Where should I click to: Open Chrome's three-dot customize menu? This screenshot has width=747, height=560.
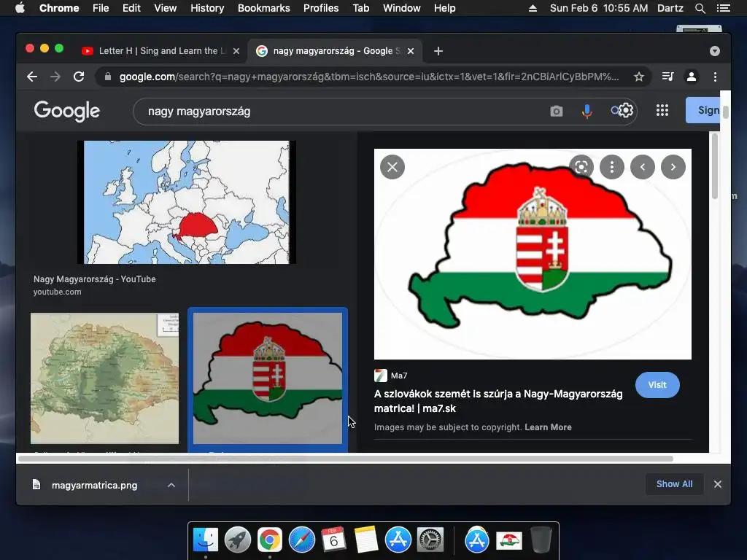point(715,77)
